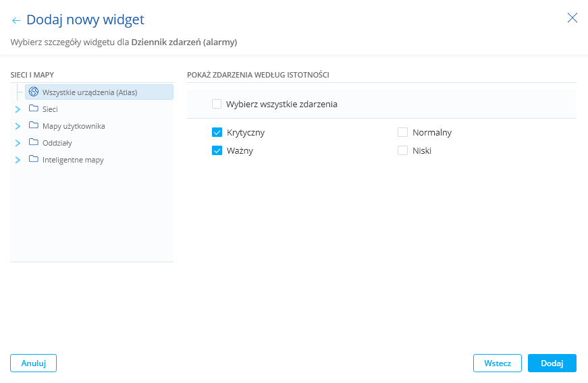The height and width of the screenshot is (383, 588).
Task: Confirm with the Dodaj button
Action: pos(552,363)
